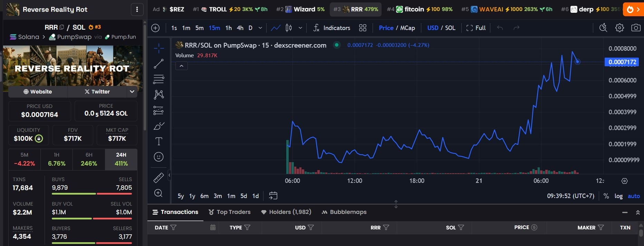Select the 24H performance stat box
Viewport: 644px width, 246px height.
(x=121, y=159)
